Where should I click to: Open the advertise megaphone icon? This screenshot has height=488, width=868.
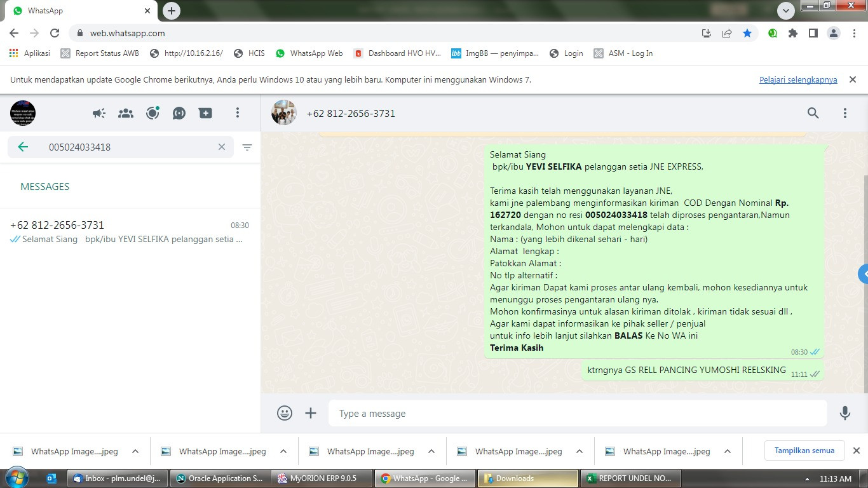[x=99, y=113]
